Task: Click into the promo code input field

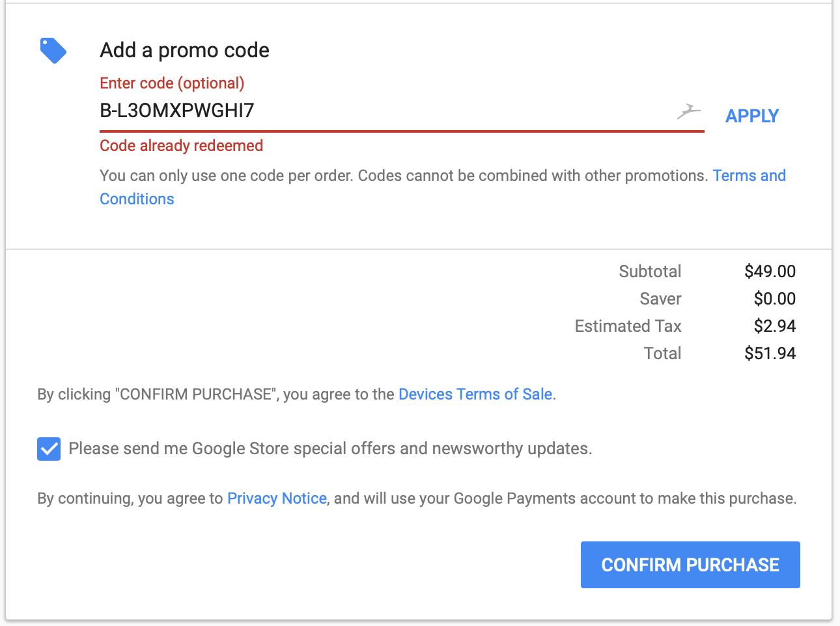Action: coord(384,111)
